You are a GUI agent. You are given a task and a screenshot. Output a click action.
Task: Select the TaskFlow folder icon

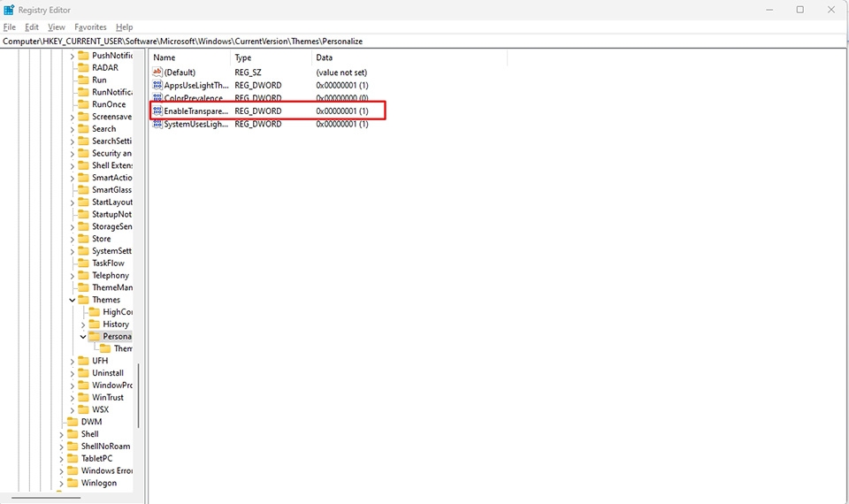pos(83,263)
